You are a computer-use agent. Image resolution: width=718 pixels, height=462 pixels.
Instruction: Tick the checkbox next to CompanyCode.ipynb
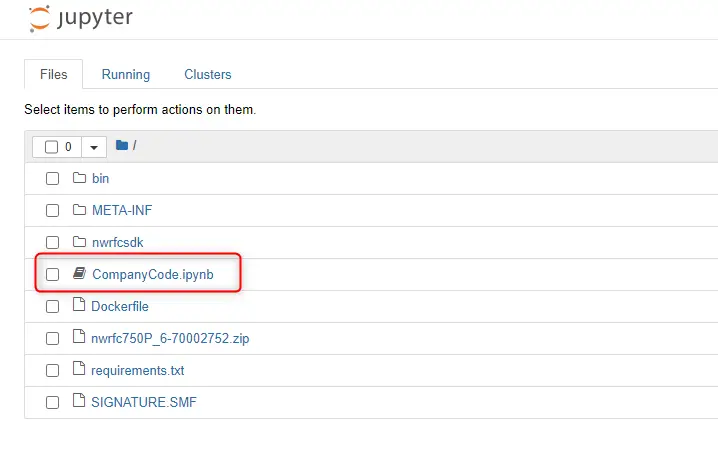pyautogui.click(x=53, y=274)
